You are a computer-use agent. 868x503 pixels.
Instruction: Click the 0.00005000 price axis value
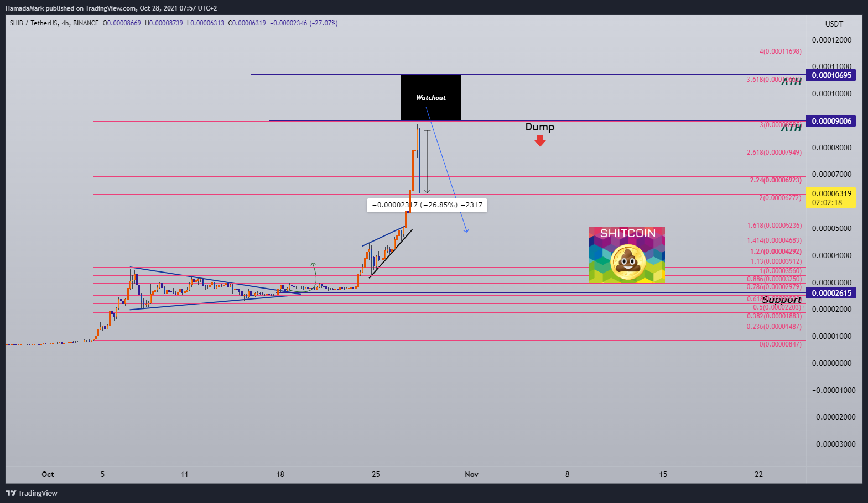point(831,228)
